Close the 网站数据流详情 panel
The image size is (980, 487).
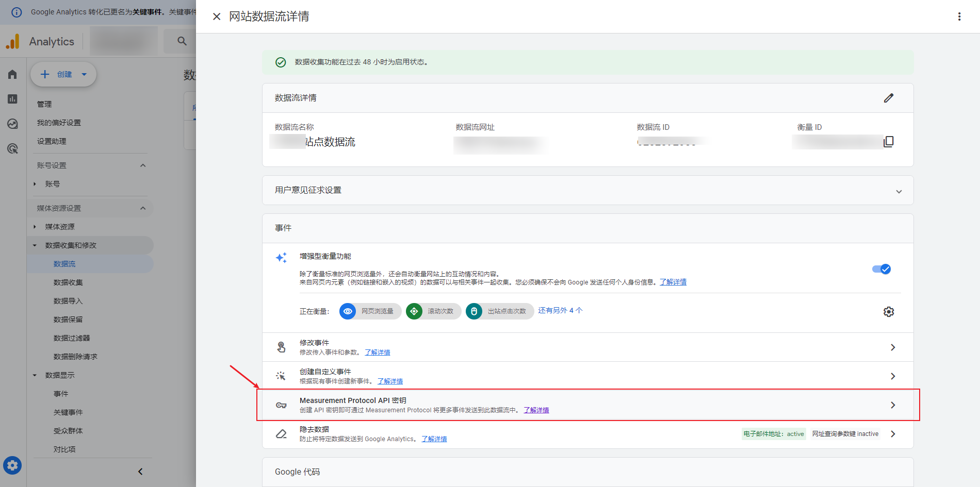coord(217,16)
